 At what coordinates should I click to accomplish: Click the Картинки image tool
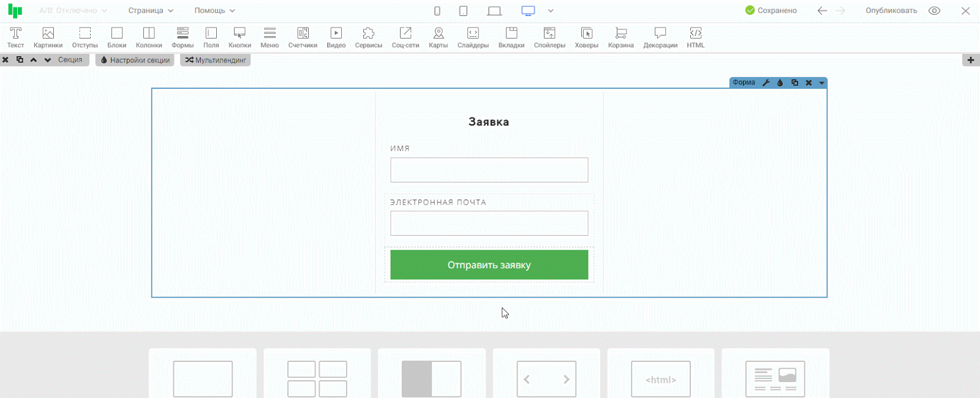48,37
